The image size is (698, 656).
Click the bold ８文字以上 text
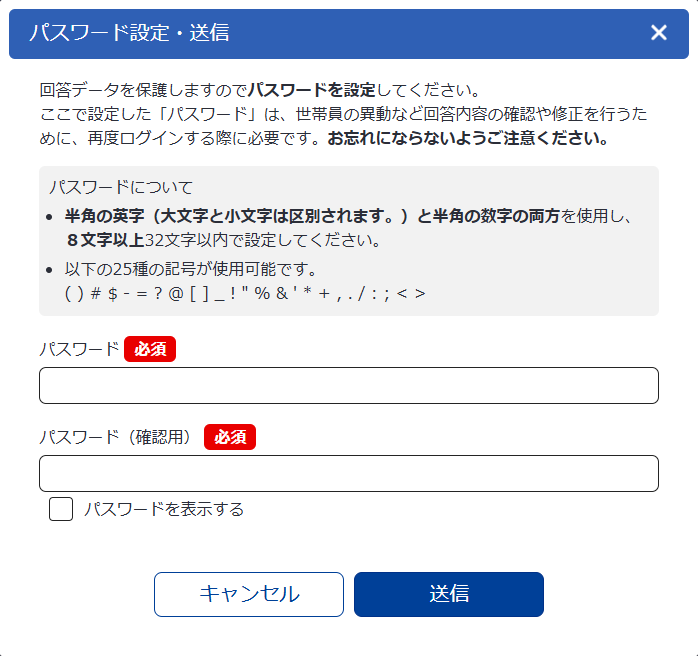[105, 240]
